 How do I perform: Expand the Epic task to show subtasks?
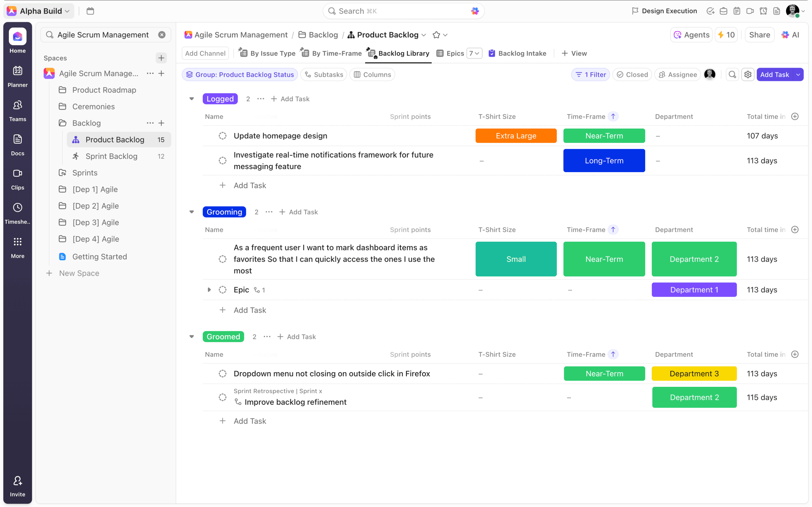pyautogui.click(x=209, y=290)
